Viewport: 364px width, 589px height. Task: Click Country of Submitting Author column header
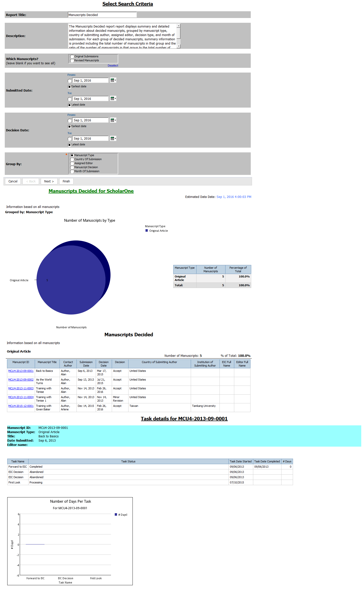[159, 364]
